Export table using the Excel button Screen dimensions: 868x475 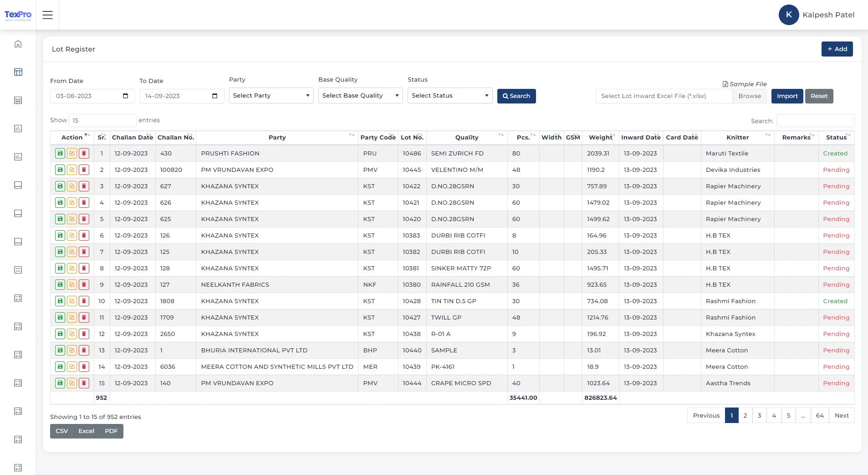[x=86, y=431]
